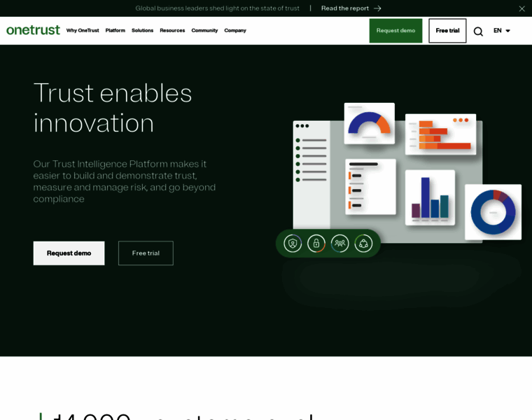Open the Platform menu
The image size is (532, 420).
click(115, 31)
